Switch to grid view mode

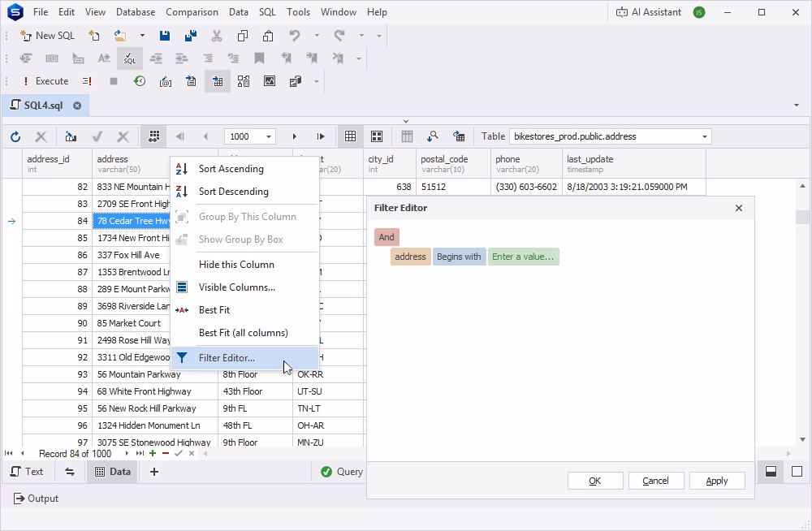[351, 136]
